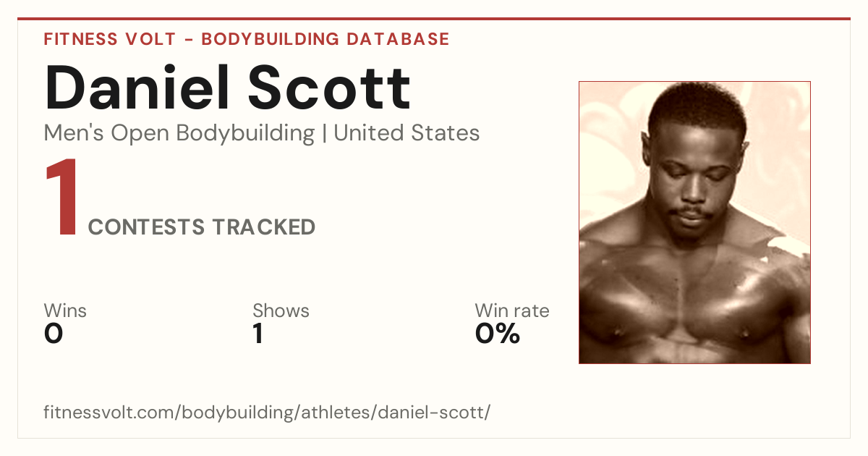Click the word Daniel in the title
The height and width of the screenshot is (456, 868).
[x=137, y=88]
